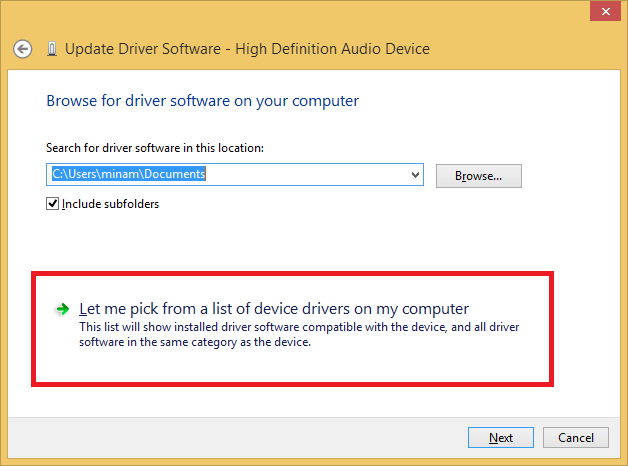This screenshot has height=466, width=628.
Task: Click the Include subfolders label text
Action: click(111, 204)
